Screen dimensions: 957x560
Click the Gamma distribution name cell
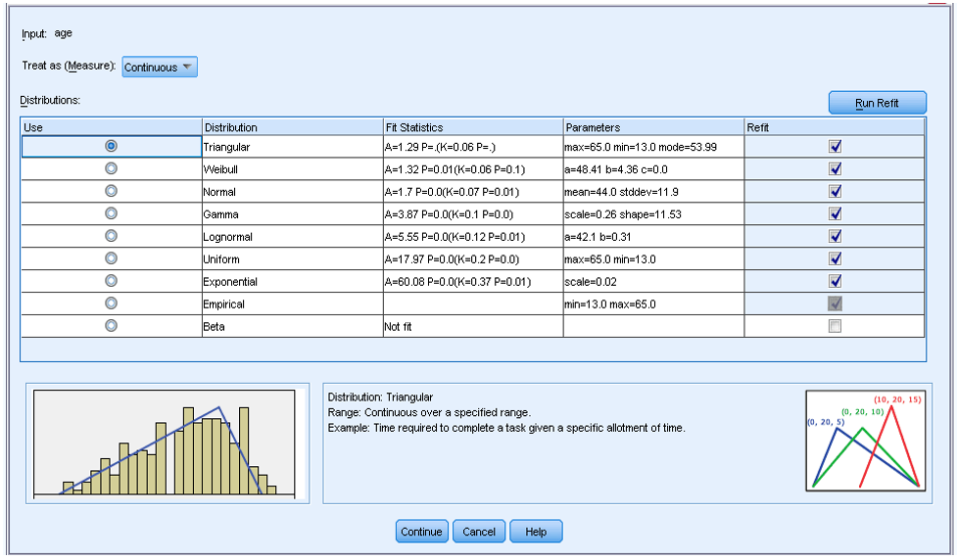(x=292, y=214)
